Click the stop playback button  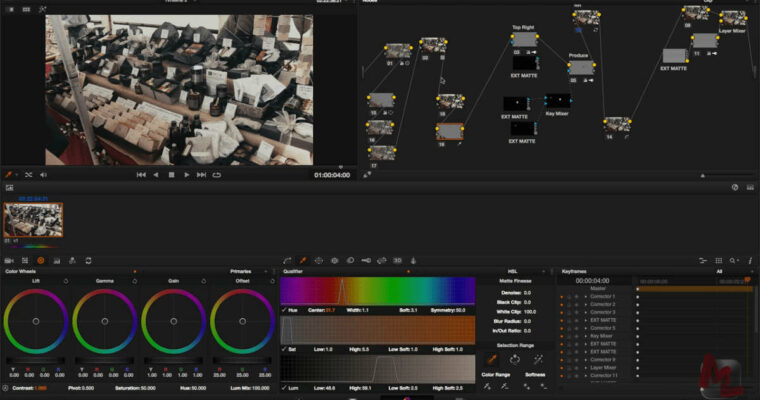point(171,175)
